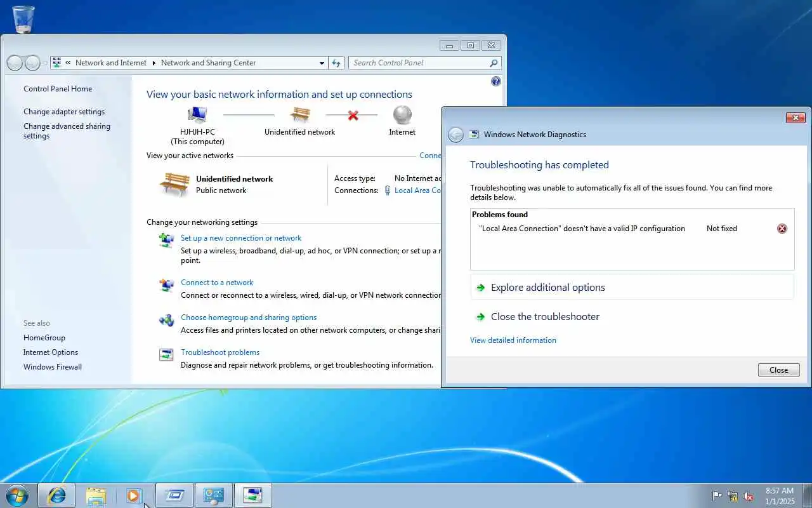Click the refresh button beside address bar
Viewport: 812px width, 508px height.
337,63
